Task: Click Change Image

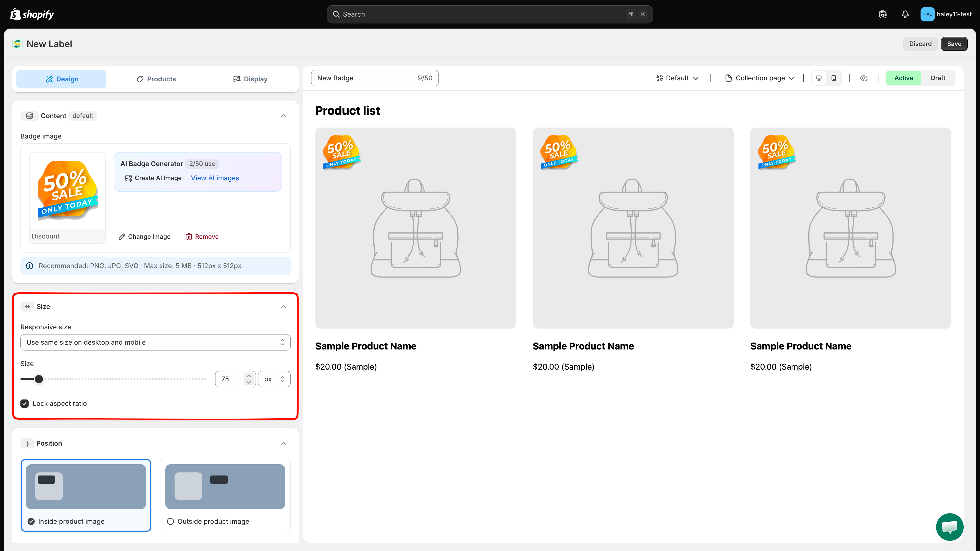Action: click(x=144, y=236)
